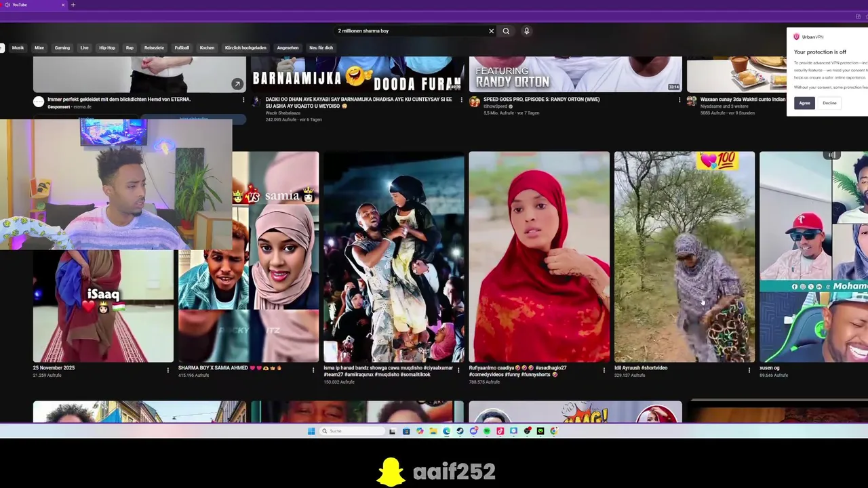The height and width of the screenshot is (488, 868).
Task: Open three-dot menu for Rufiyaanimo caadiya short
Action: (x=604, y=370)
